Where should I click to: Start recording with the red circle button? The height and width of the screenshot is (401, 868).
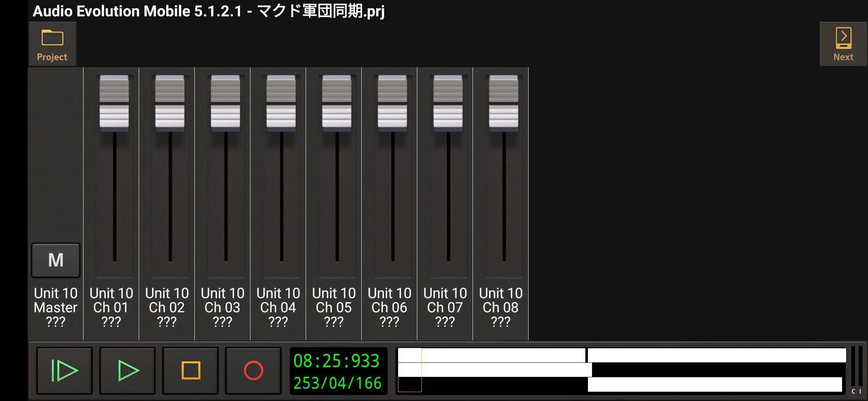[254, 370]
